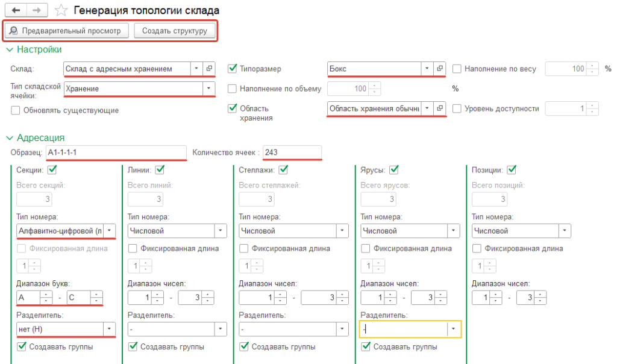Open the Тип складской ячейки dropdown
Screen dimensions: 617x364
tap(208, 89)
